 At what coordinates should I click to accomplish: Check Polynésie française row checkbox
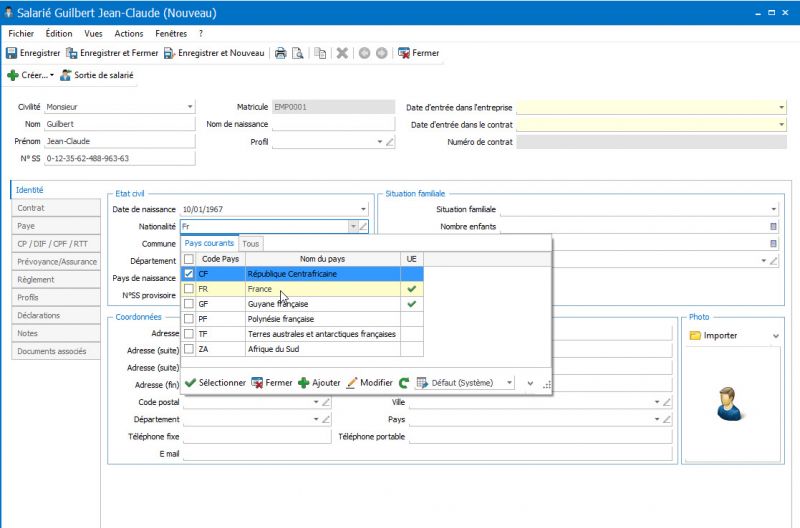(189, 319)
